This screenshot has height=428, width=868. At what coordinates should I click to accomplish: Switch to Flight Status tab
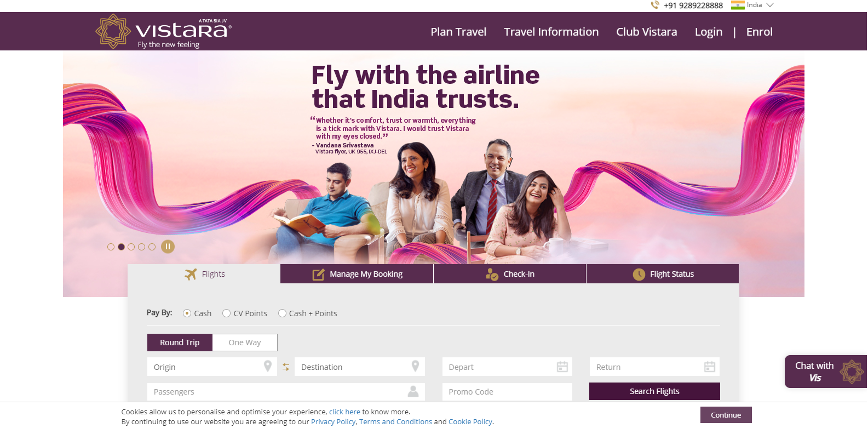click(663, 274)
